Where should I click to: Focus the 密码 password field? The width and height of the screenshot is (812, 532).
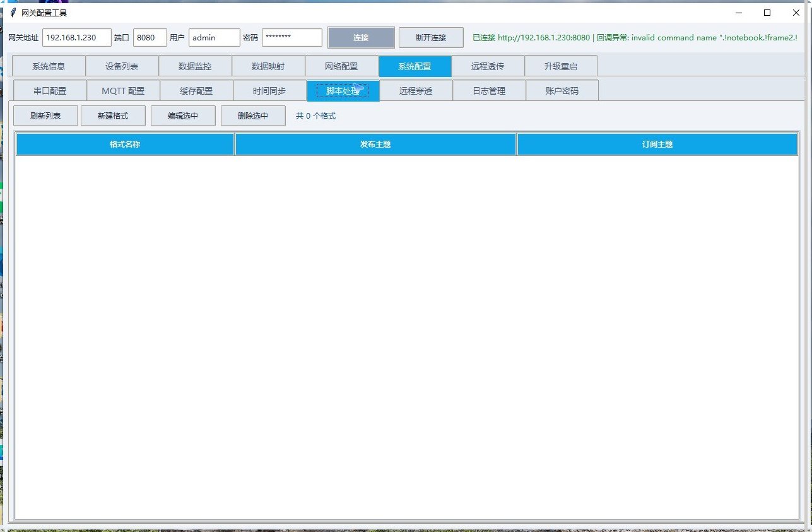click(292, 37)
